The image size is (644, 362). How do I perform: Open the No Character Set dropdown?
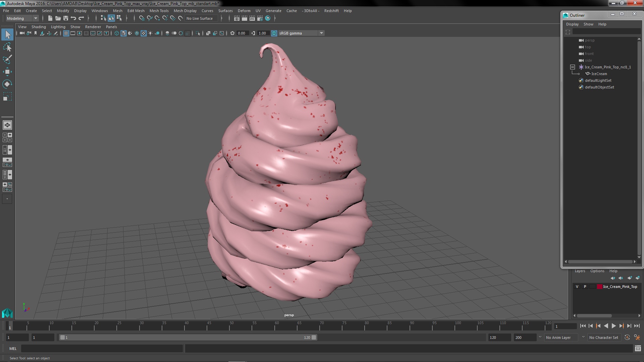tap(604, 338)
